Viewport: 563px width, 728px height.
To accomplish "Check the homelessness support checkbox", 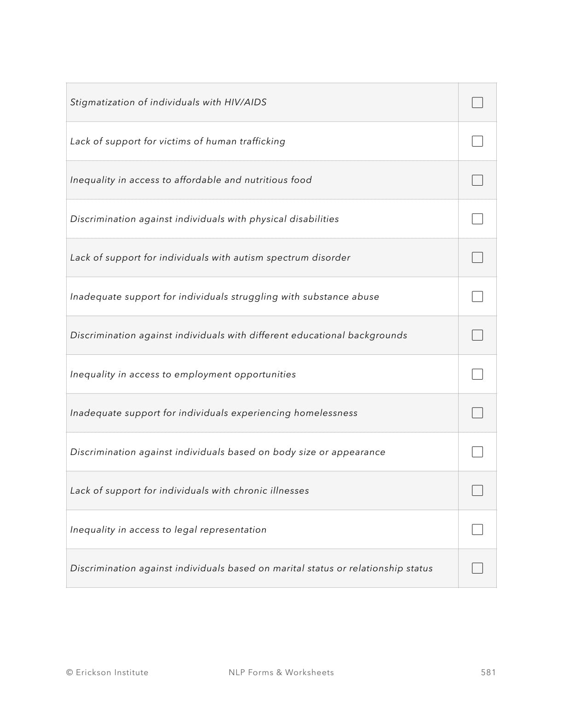I will pyautogui.click(x=477, y=413).
